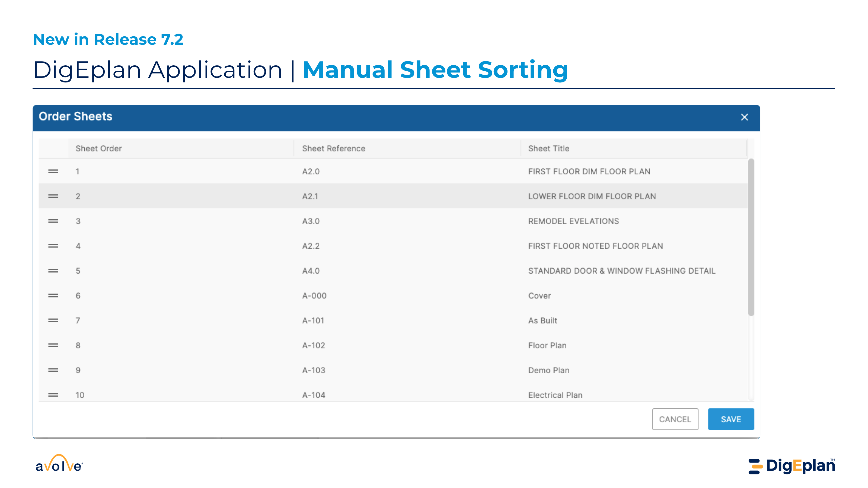Click sheet order number 5
This screenshot has height=488, width=868.
coord(78,271)
